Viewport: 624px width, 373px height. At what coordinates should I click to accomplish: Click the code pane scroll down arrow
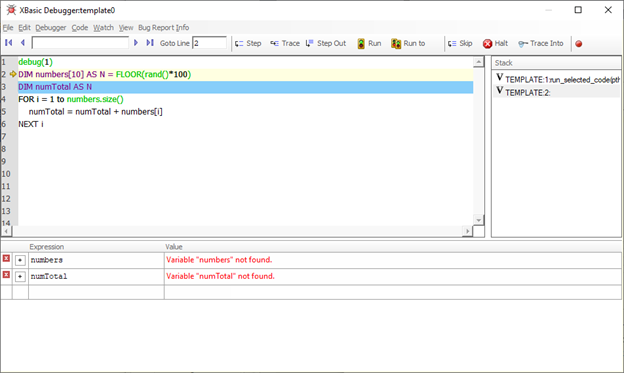point(478,220)
